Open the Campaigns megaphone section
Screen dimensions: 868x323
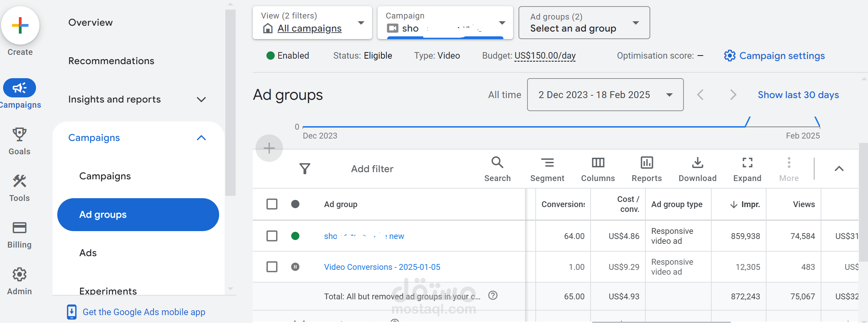coord(20,88)
